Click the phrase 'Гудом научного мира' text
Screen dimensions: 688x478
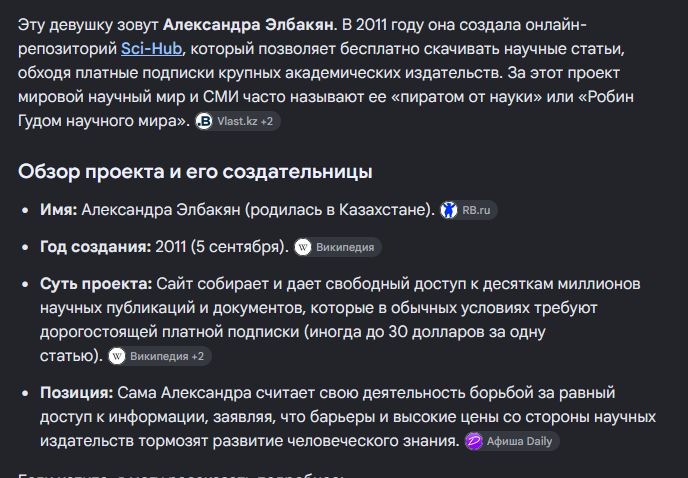point(100,121)
